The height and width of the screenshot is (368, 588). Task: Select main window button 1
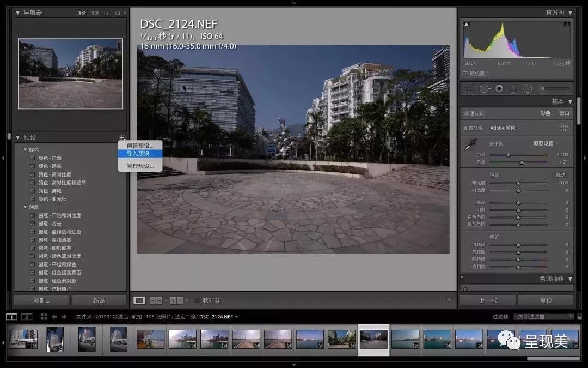[11, 317]
